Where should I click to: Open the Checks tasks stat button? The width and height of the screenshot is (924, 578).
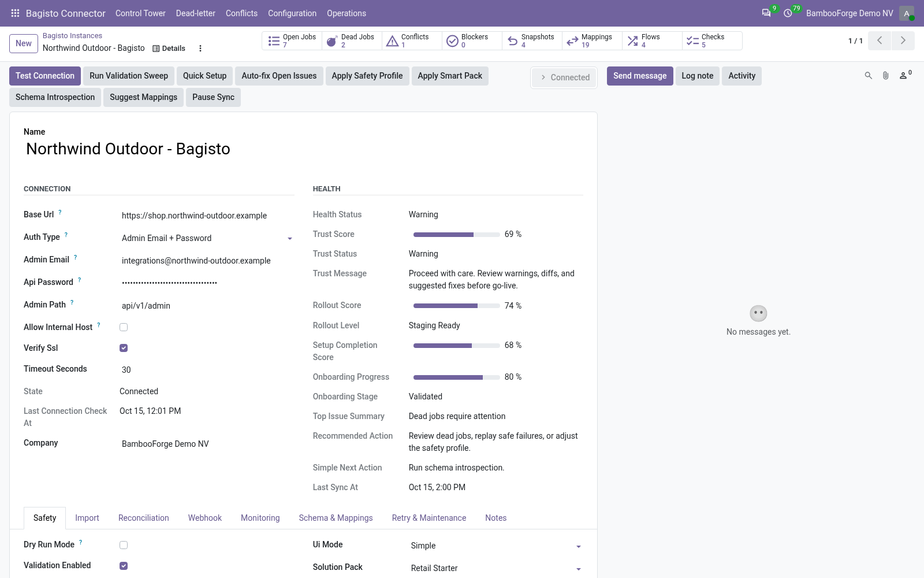click(x=713, y=40)
